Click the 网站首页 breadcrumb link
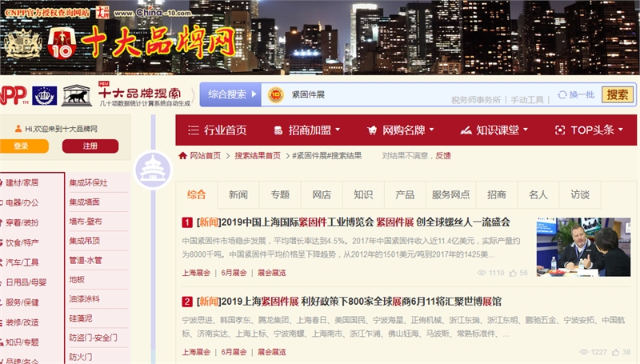Image resolution: width=640 pixels, height=364 pixels. (206, 155)
